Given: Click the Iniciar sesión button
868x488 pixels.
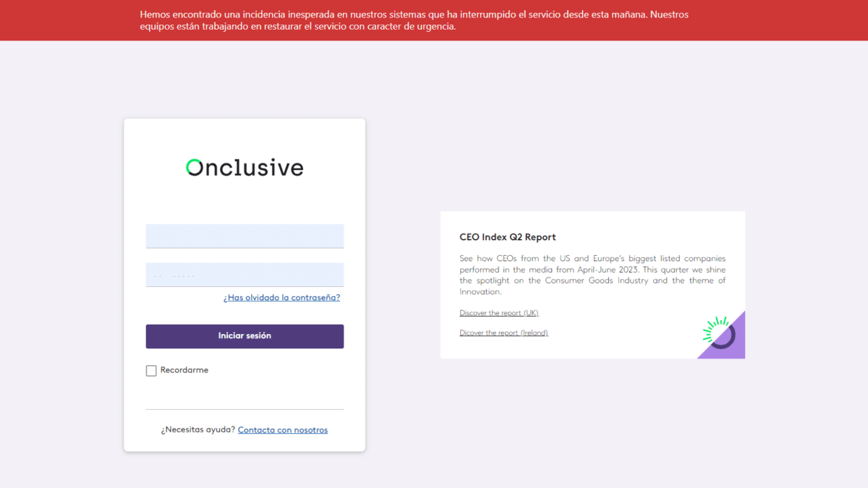Looking at the screenshot, I should tap(244, 336).
